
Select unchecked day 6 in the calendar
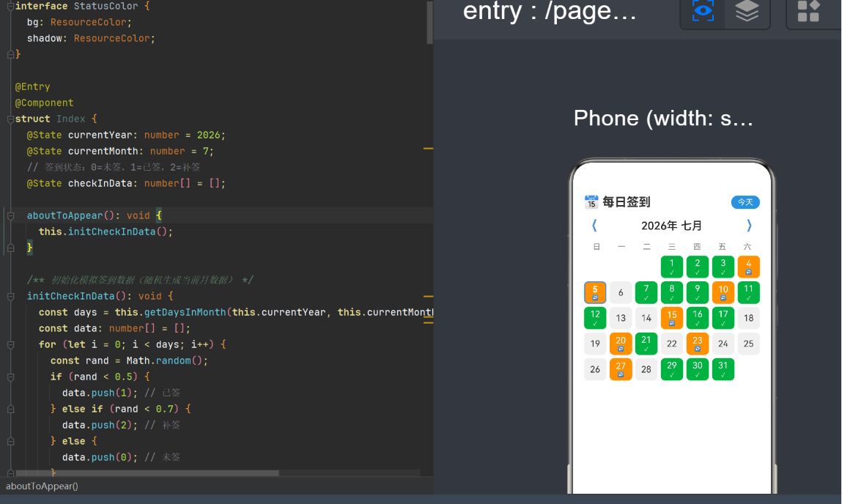(621, 292)
